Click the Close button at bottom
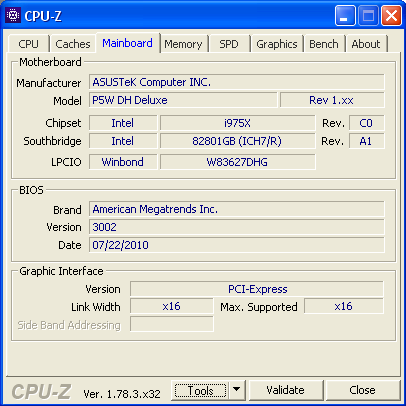406x406 pixels. click(x=362, y=390)
